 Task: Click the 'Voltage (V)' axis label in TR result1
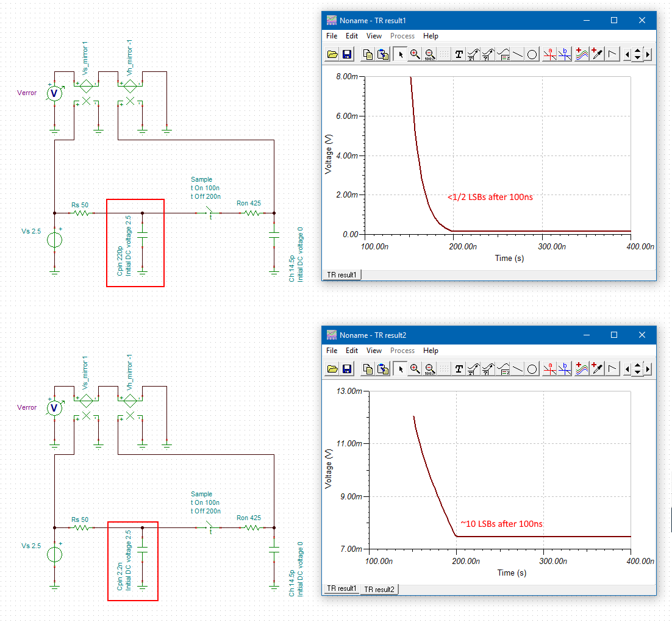click(x=329, y=154)
